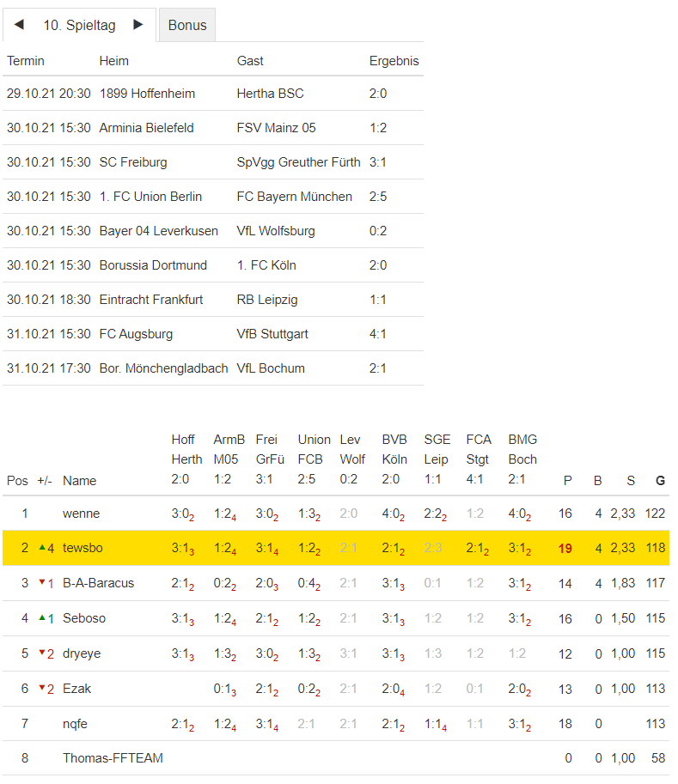Click the bold G column header
This screenshot has height=784, width=678.
[x=660, y=481]
